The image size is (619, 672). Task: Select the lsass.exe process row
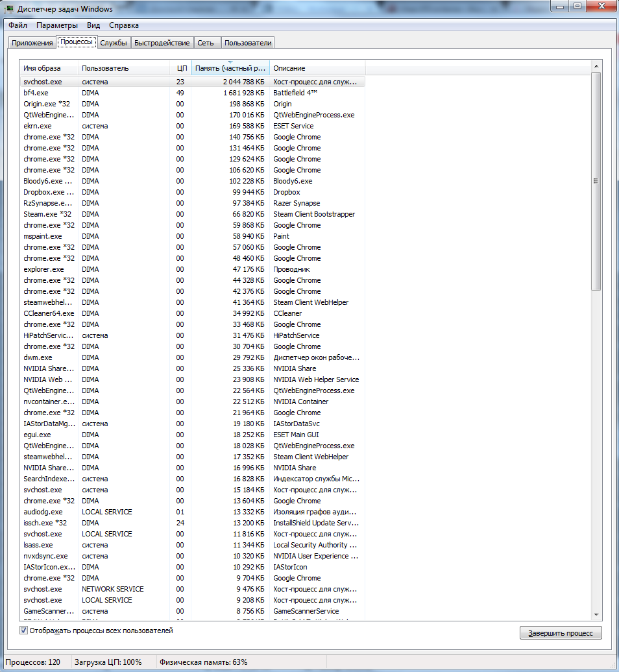[x=192, y=545]
